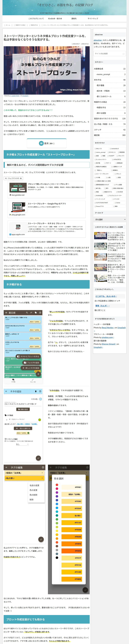Tap ネタ帳 bottom tab icon
The width and height of the screenshot is (129, 644).
(x=13, y=380)
